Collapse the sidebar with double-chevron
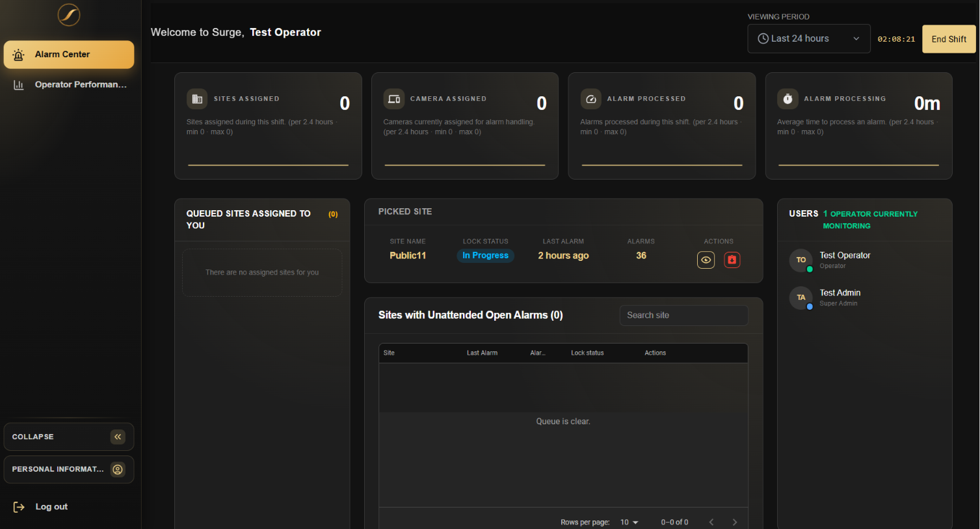Image resolution: width=980 pixels, height=529 pixels. [118, 437]
